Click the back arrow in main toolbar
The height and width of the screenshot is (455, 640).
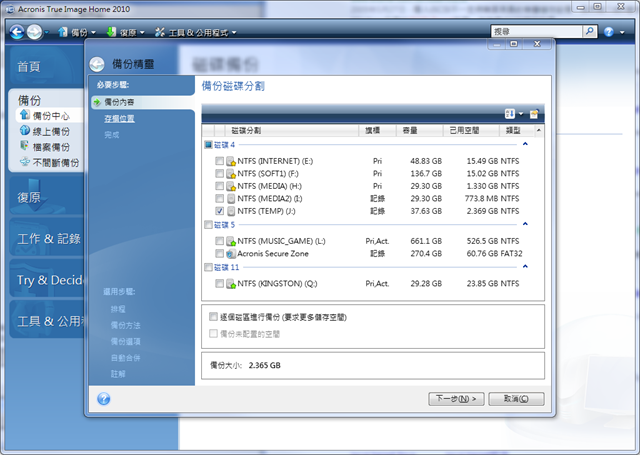pyautogui.click(x=16, y=31)
